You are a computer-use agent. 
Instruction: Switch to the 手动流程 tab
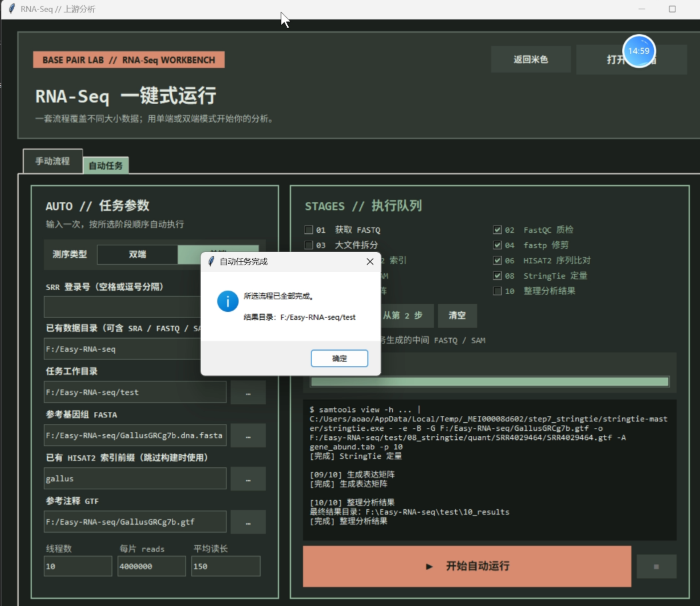click(x=53, y=161)
